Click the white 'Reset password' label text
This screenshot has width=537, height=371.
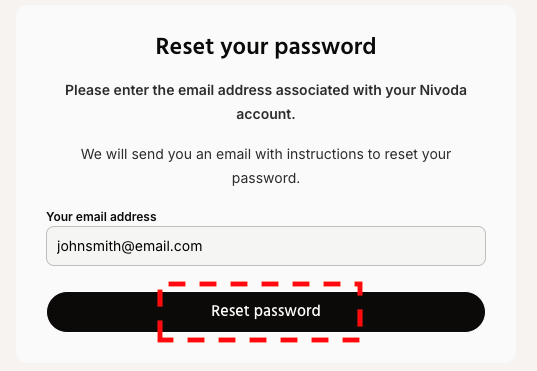(x=266, y=311)
